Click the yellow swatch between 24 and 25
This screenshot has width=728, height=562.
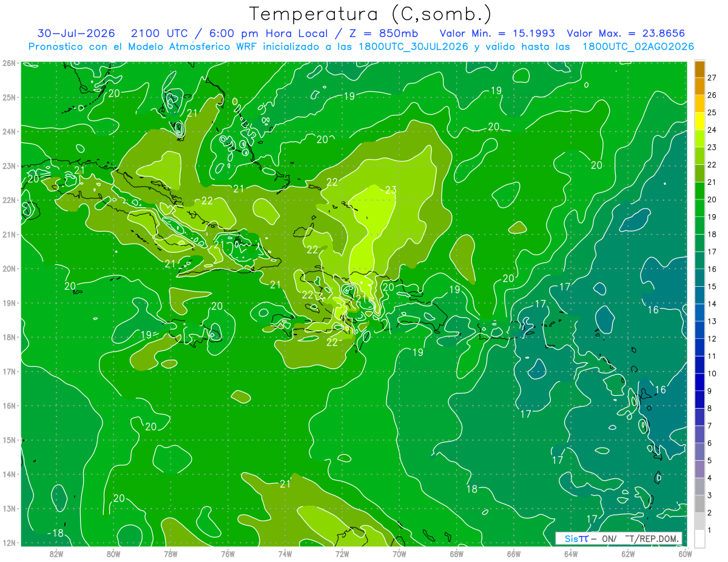click(x=699, y=121)
